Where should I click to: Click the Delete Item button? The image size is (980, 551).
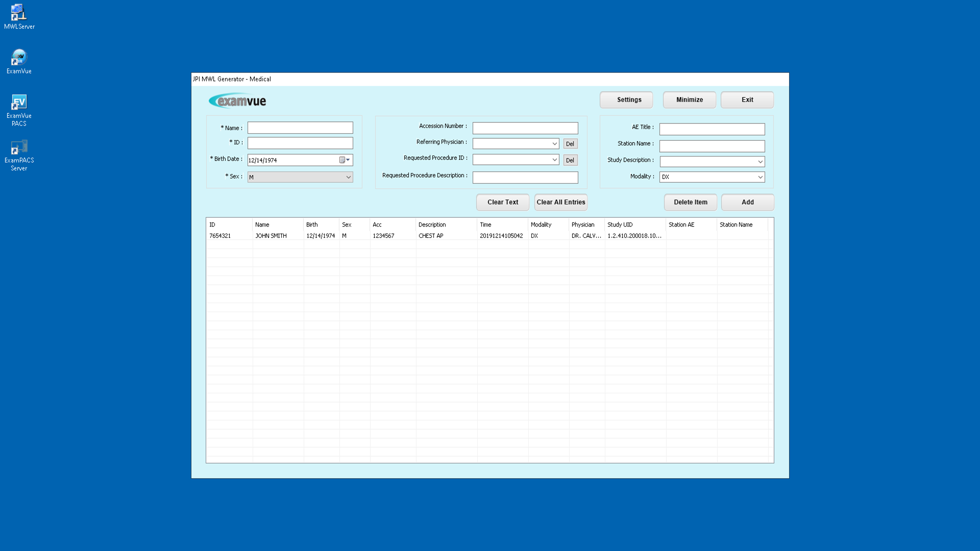click(x=691, y=203)
